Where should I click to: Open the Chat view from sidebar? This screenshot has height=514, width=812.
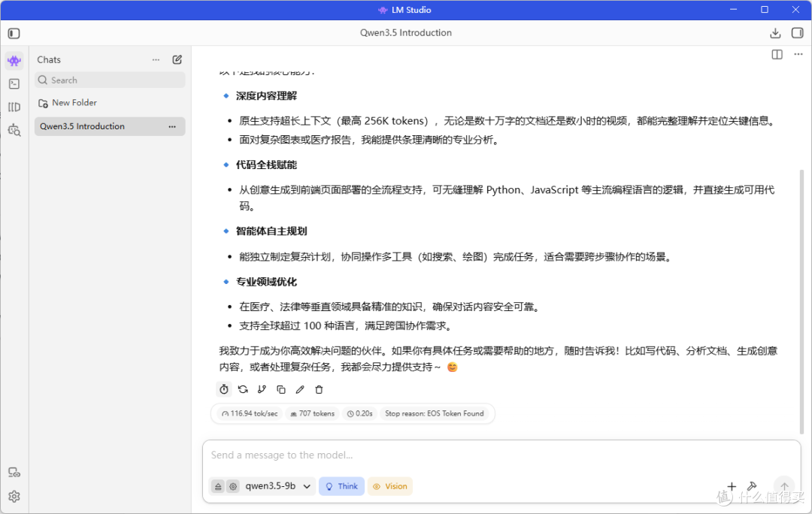click(14, 61)
